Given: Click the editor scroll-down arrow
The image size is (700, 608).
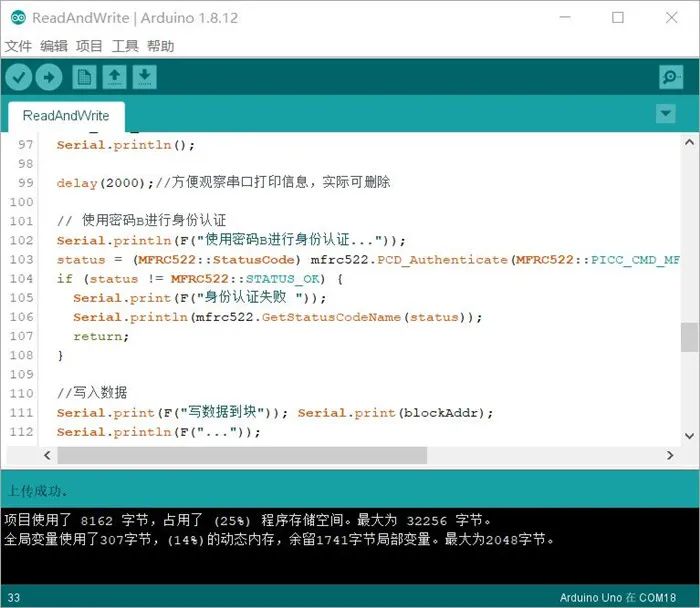Looking at the screenshot, I should click(x=689, y=436).
